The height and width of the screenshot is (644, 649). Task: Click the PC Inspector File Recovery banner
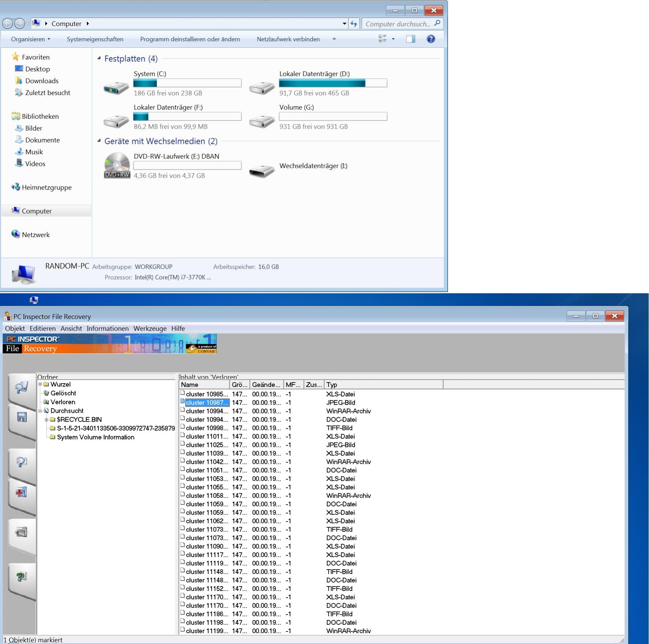[110, 343]
